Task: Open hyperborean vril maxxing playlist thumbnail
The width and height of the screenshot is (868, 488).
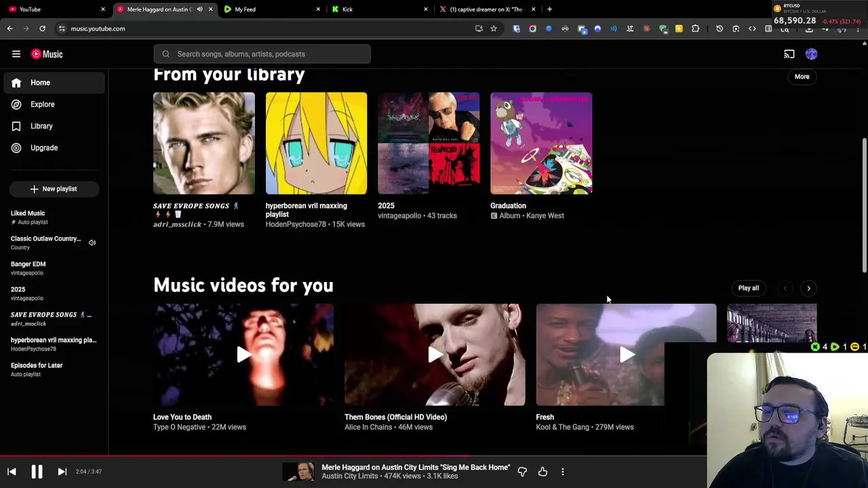Action: pos(317,144)
